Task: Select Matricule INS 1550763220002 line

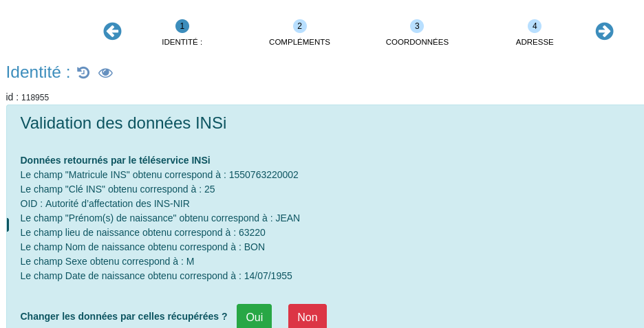Action: coord(160,175)
